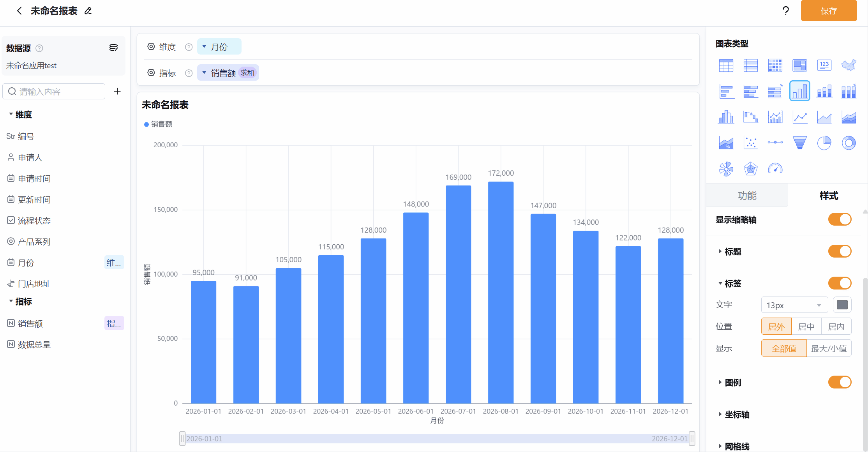Select the stacked column chart type
The width and height of the screenshot is (868, 452).
(x=824, y=91)
